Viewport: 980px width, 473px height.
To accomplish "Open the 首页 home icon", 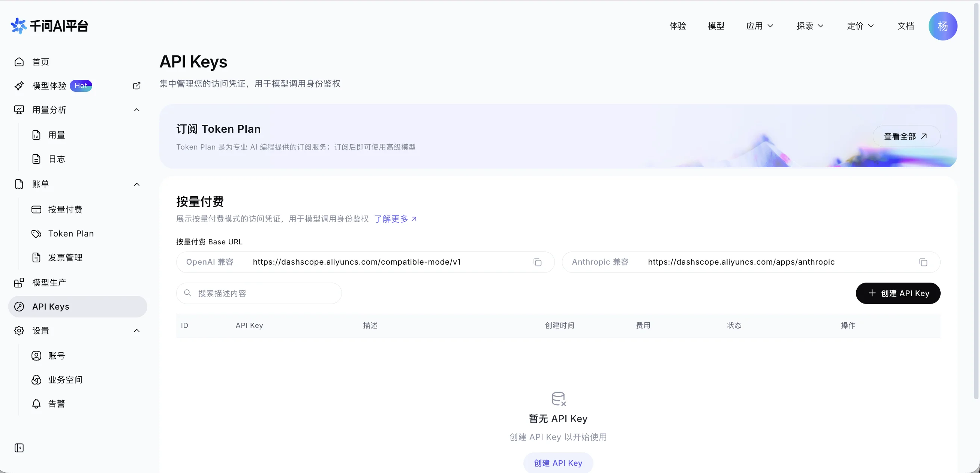I will (19, 62).
